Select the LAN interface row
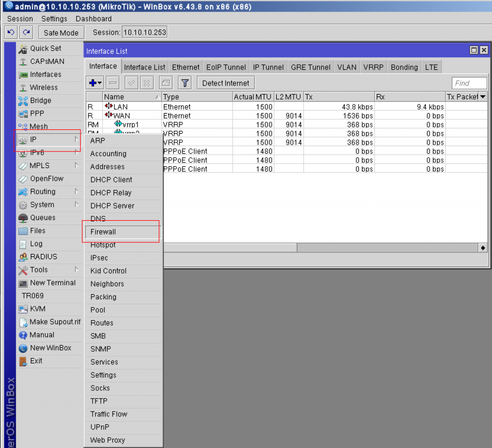Viewport: 492px width, 448px height. pyautogui.click(x=286, y=107)
